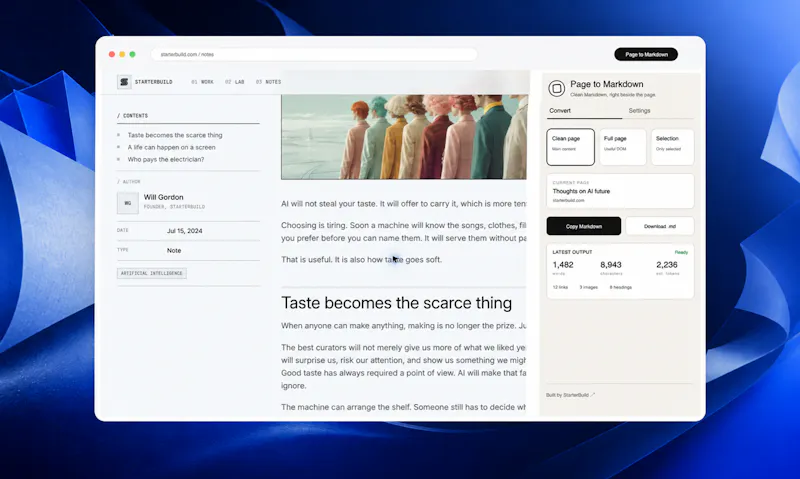Click the Page to Markdown panel title

point(607,84)
